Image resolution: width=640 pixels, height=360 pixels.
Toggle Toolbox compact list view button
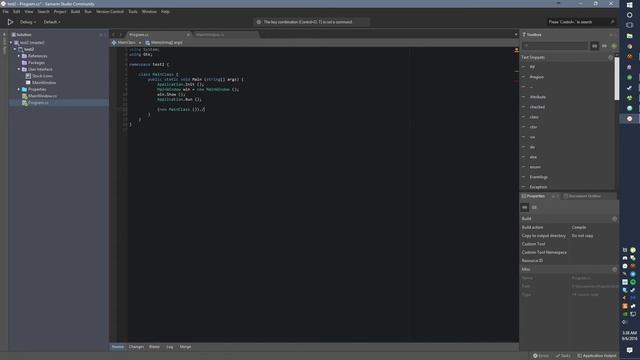604,46
